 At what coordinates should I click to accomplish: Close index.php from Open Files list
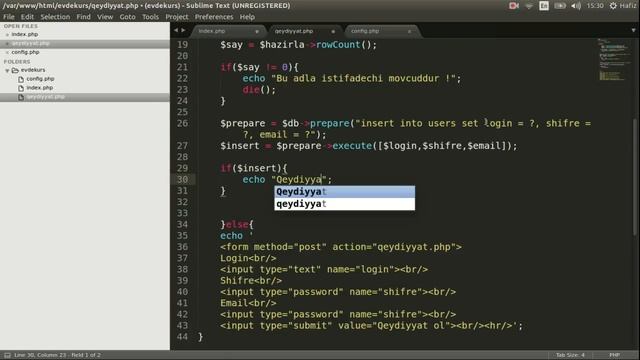tap(7, 35)
